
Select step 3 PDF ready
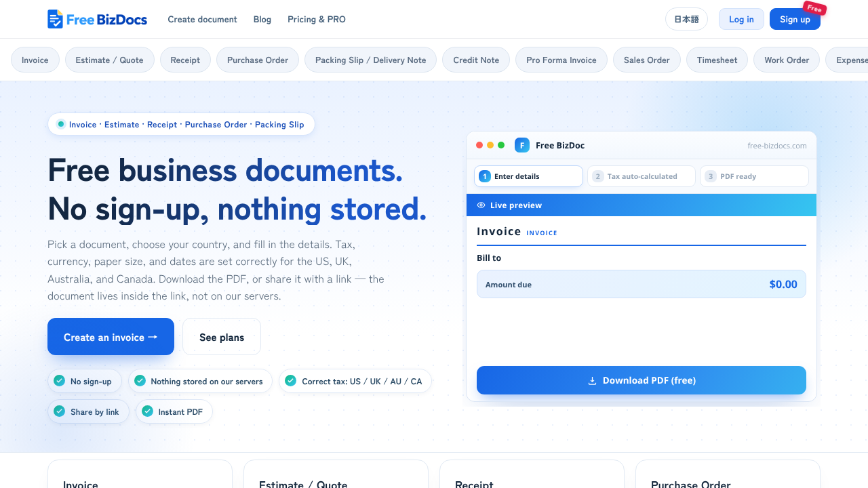[x=754, y=176]
